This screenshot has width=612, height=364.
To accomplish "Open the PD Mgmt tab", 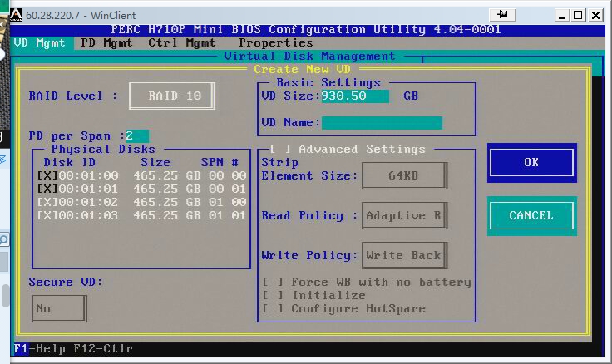I will [106, 42].
